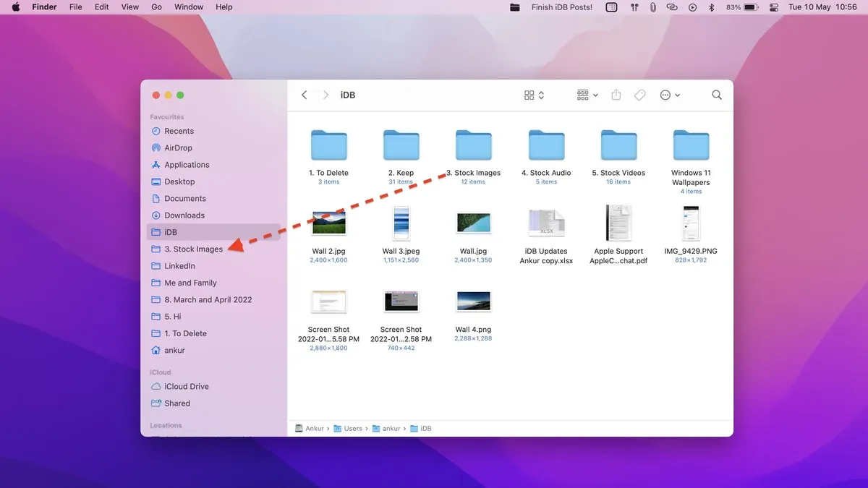The height and width of the screenshot is (488, 868).
Task: Select Desktop in the sidebar
Action: pos(213,181)
